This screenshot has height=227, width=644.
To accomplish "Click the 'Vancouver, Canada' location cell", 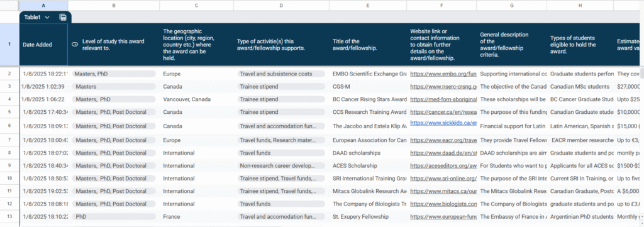I will tap(196, 99).
